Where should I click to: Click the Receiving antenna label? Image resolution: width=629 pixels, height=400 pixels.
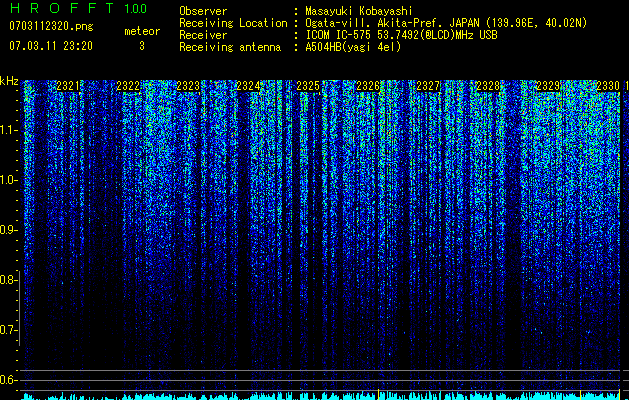230,47
